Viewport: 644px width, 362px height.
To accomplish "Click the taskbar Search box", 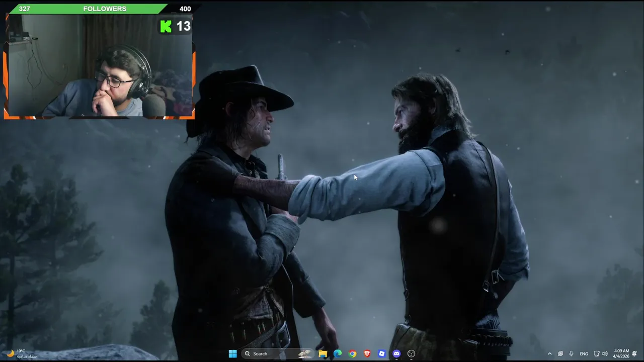I will pyautogui.click(x=277, y=353).
